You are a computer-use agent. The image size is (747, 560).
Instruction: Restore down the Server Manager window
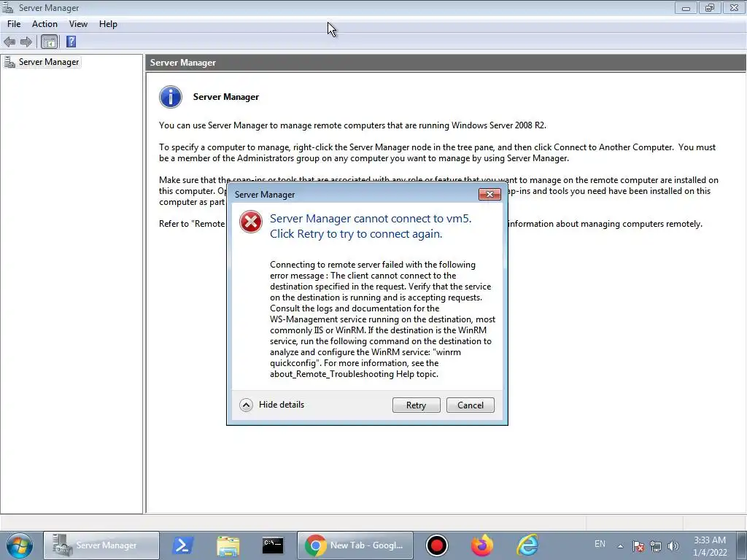tap(710, 7)
